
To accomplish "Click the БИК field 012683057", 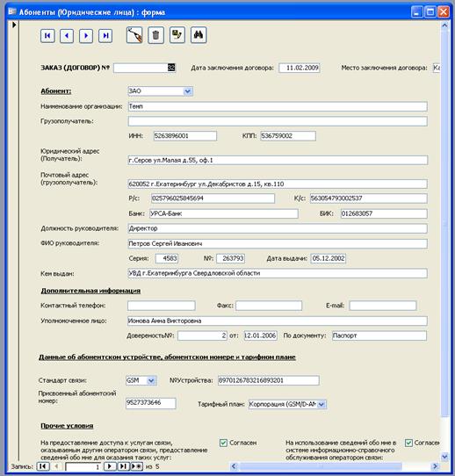I will point(384,213).
